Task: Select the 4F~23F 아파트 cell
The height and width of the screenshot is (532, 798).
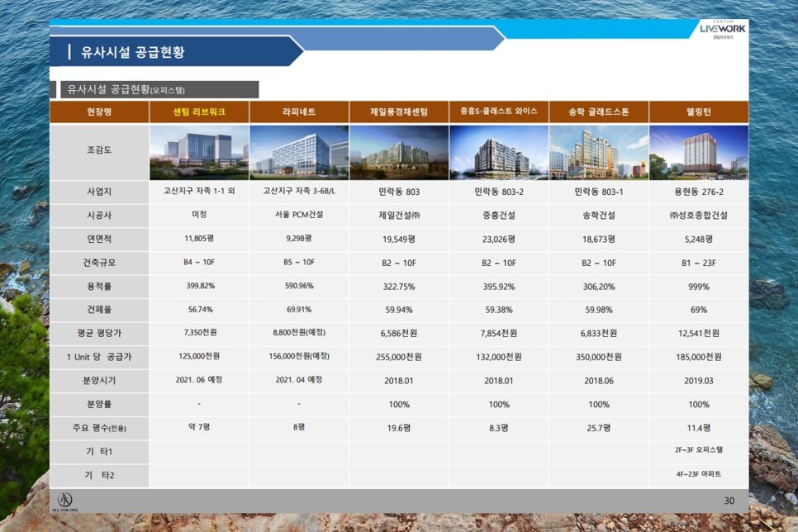Action: 699,474
